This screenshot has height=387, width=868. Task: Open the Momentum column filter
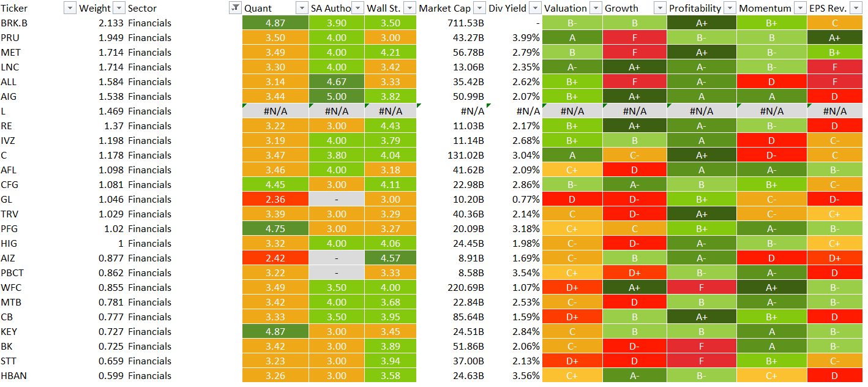pyautogui.click(x=799, y=8)
